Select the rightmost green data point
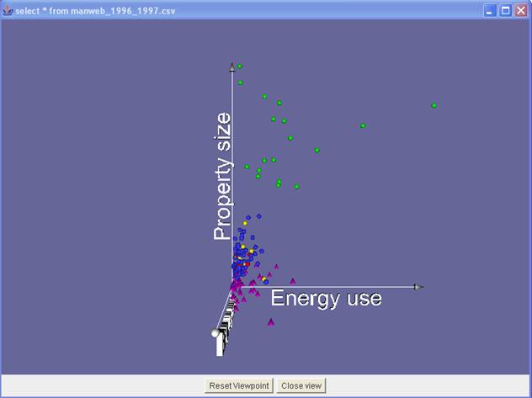 434,105
